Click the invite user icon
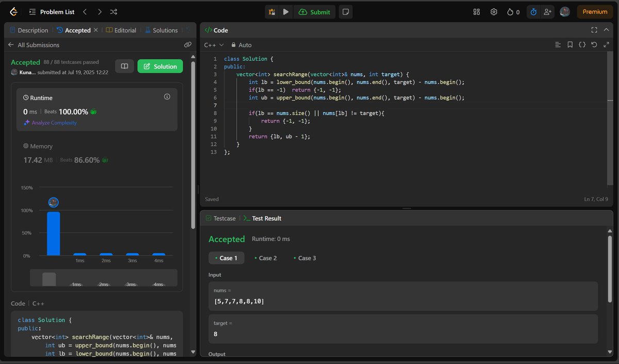This screenshot has height=364, width=619. 547,12
